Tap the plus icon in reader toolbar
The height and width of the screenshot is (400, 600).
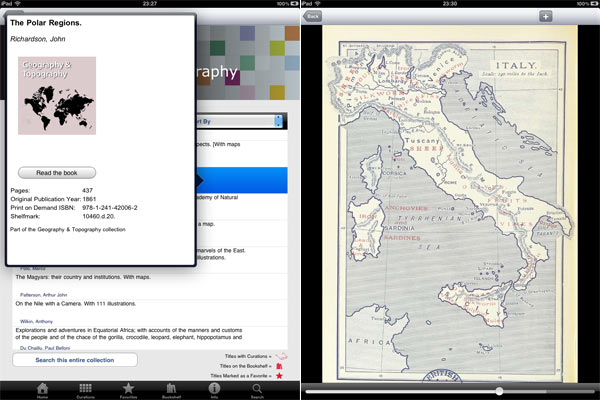coord(546,16)
